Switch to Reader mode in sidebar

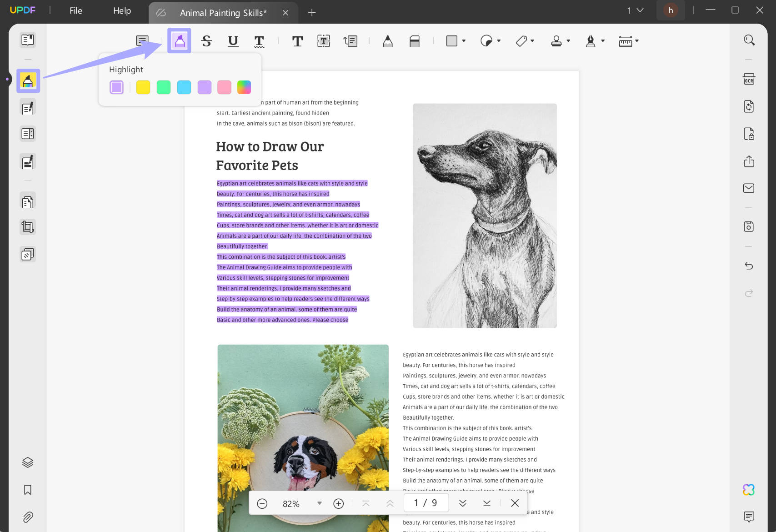coord(27,40)
